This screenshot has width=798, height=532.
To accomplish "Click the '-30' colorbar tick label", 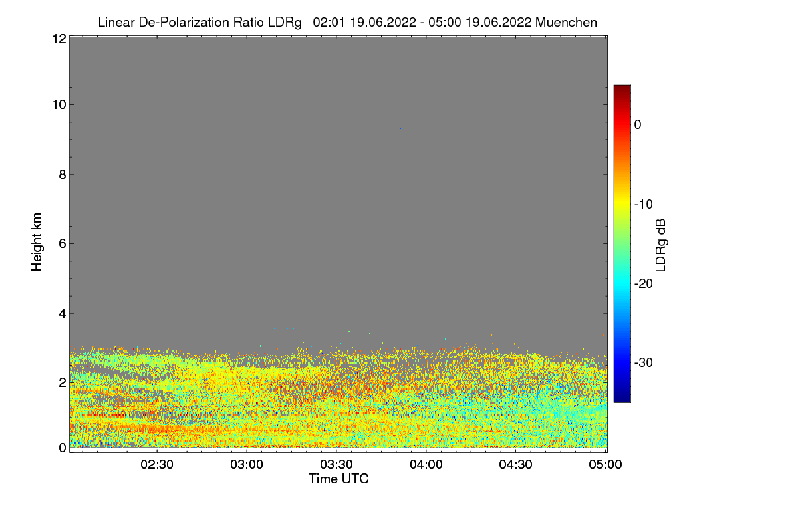I will click(645, 363).
